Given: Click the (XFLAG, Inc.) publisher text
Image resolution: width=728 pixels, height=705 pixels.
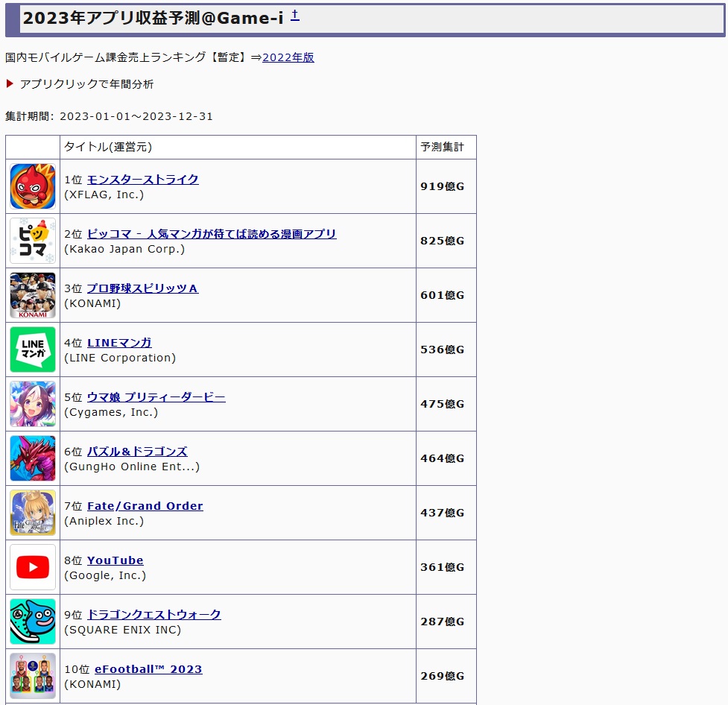Looking at the screenshot, I should pyautogui.click(x=104, y=195).
